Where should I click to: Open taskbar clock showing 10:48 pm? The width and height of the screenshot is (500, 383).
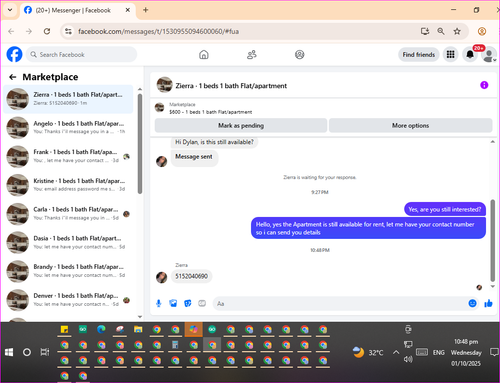[466, 352]
